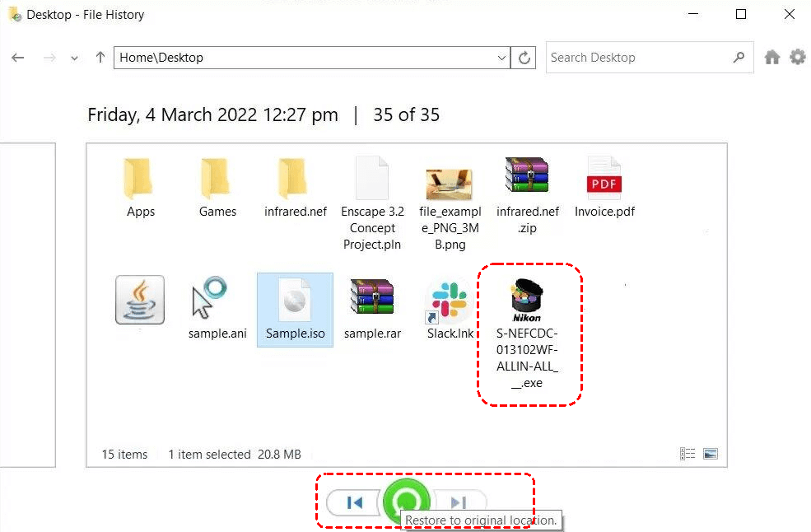This screenshot has width=811, height=532.
Task: Go up one folder level
Action: pos(100,58)
